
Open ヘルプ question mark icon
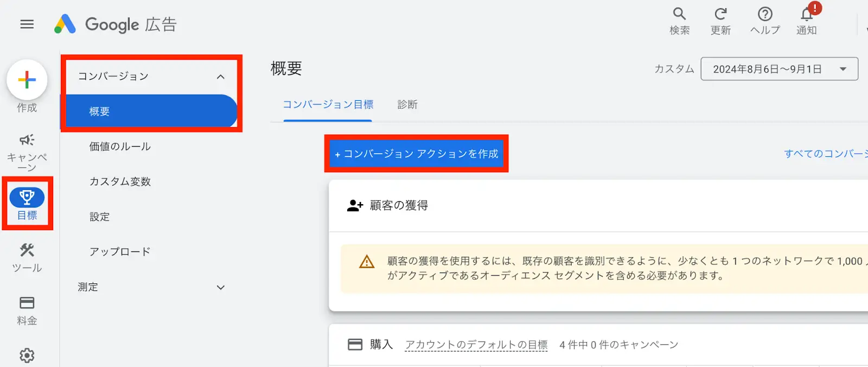point(765,14)
